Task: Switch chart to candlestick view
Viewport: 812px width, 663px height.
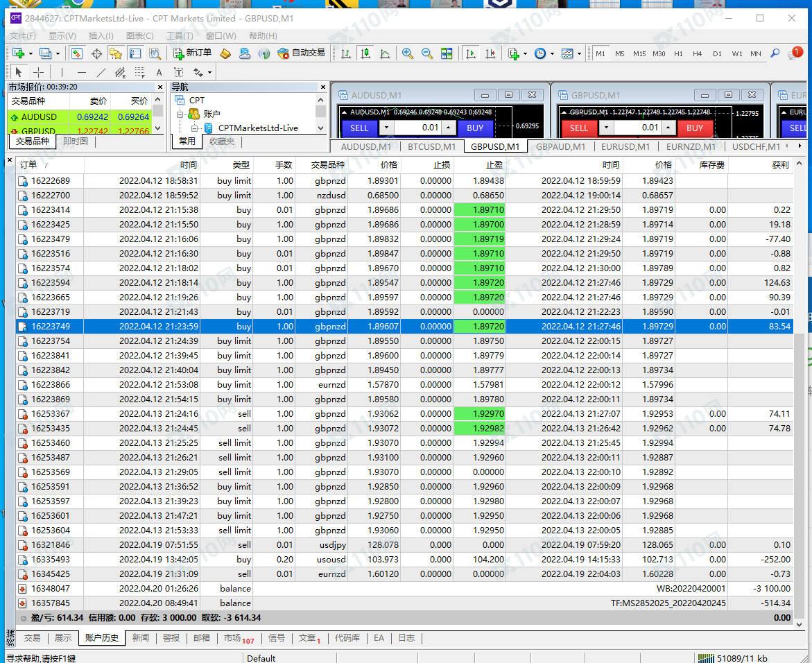Action: [365, 53]
